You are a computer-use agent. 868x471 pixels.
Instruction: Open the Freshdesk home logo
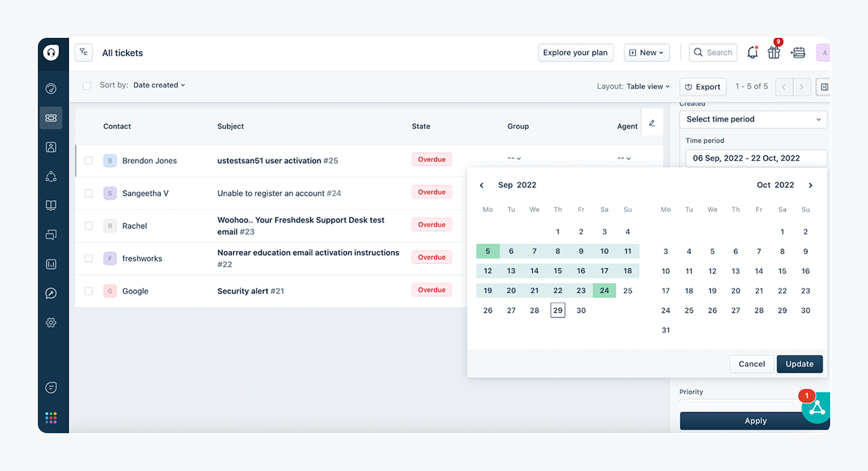[51, 53]
